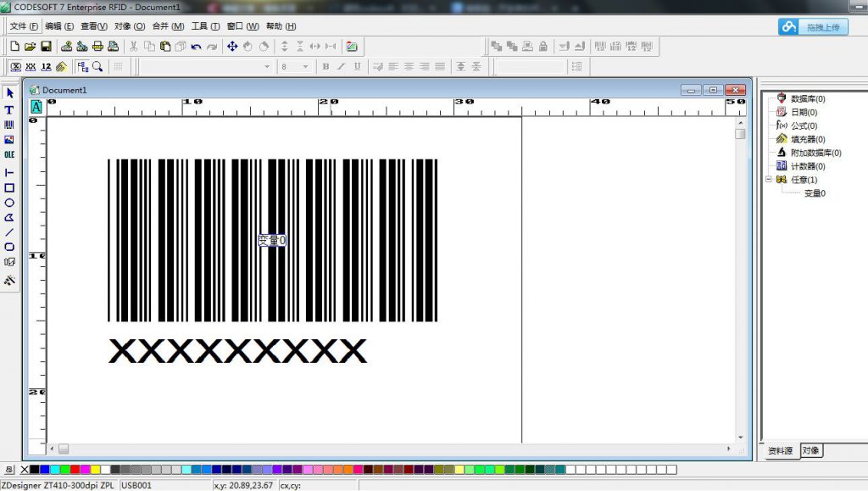Choose the Image insertion tool

[9, 140]
